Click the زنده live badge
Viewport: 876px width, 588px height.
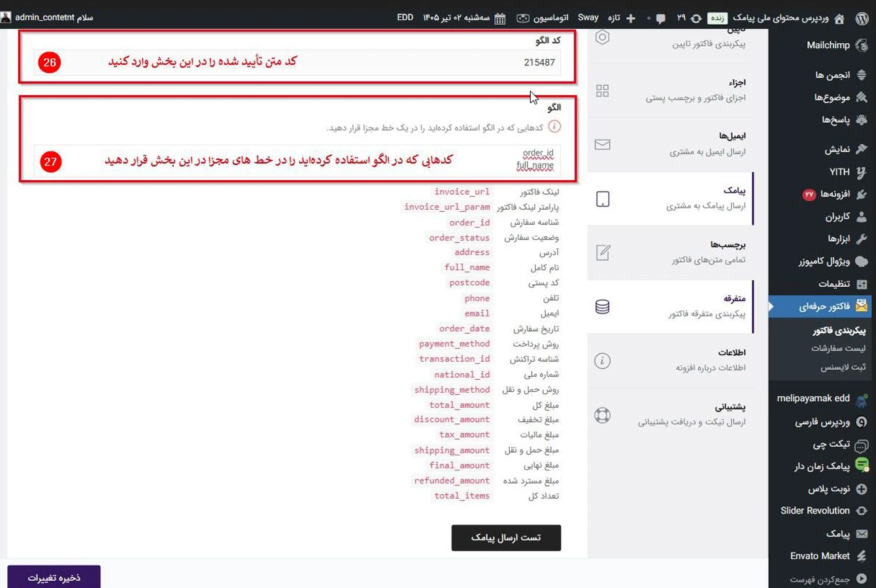718,18
